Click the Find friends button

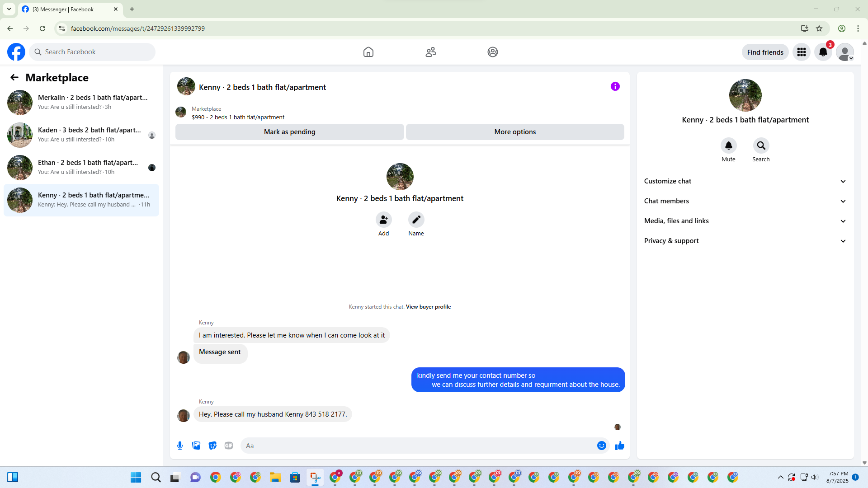pos(765,52)
